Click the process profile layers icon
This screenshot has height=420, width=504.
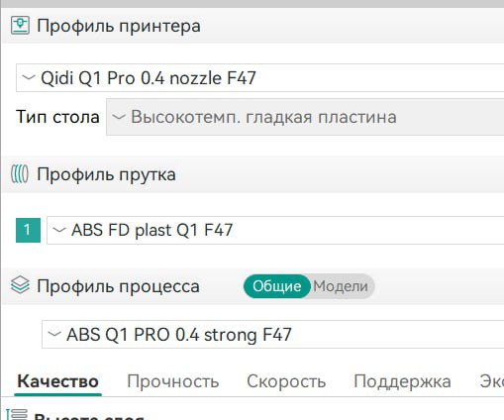[20, 285]
